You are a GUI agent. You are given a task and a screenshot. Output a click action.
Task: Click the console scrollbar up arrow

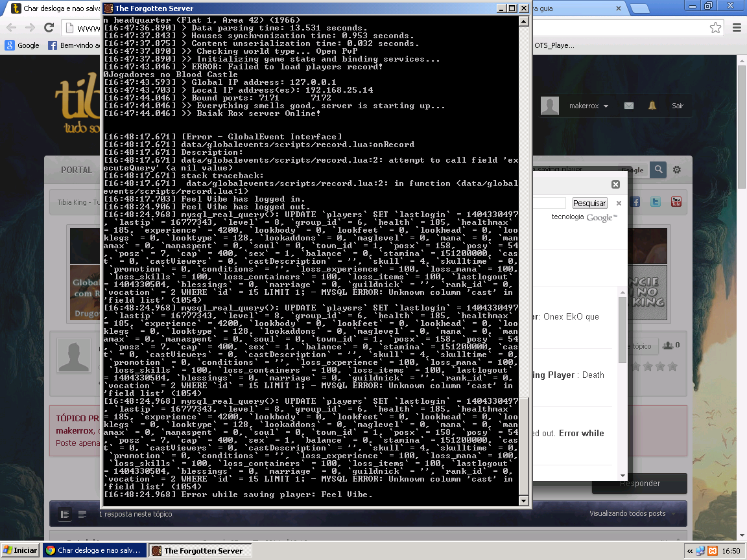tap(523, 21)
